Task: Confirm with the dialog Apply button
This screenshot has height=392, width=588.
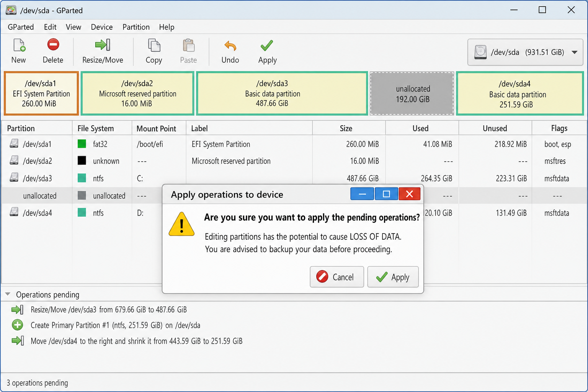Action: (393, 277)
